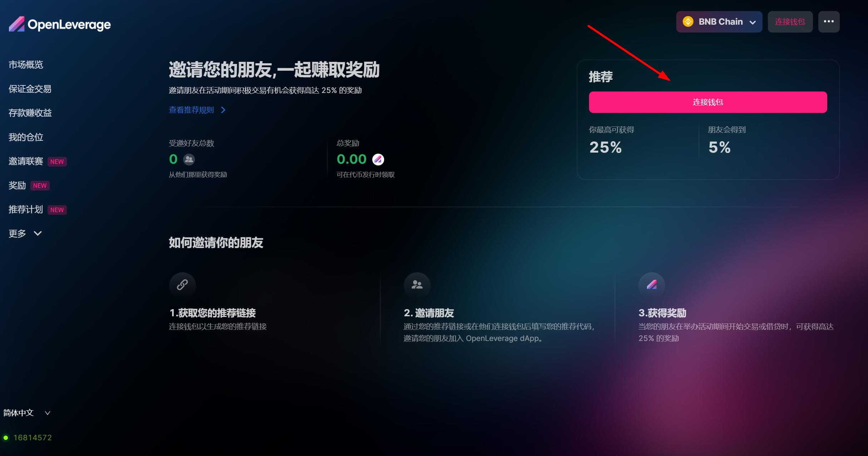Open the BNB Chain network dropdown
The image size is (868, 456).
pyautogui.click(x=719, y=22)
